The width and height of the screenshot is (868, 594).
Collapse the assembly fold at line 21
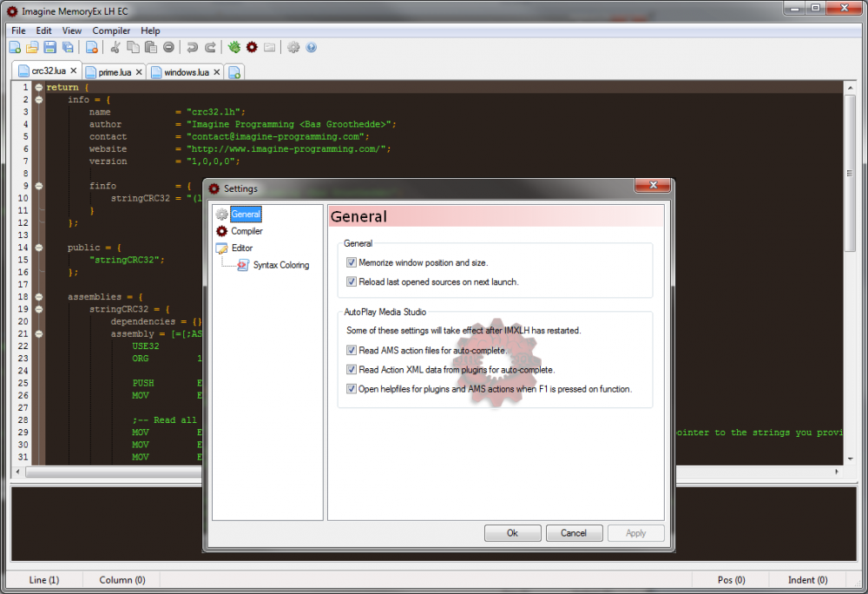(x=39, y=333)
